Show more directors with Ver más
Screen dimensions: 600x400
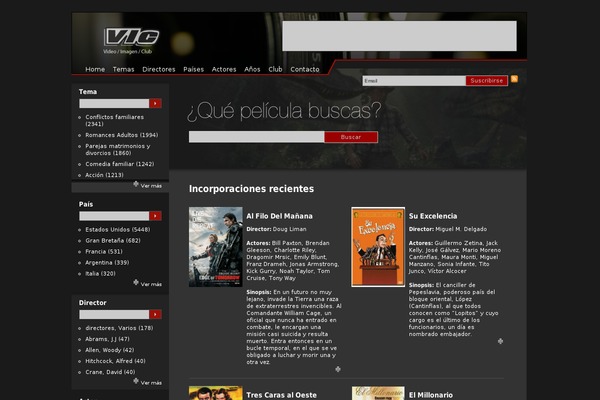click(x=148, y=382)
